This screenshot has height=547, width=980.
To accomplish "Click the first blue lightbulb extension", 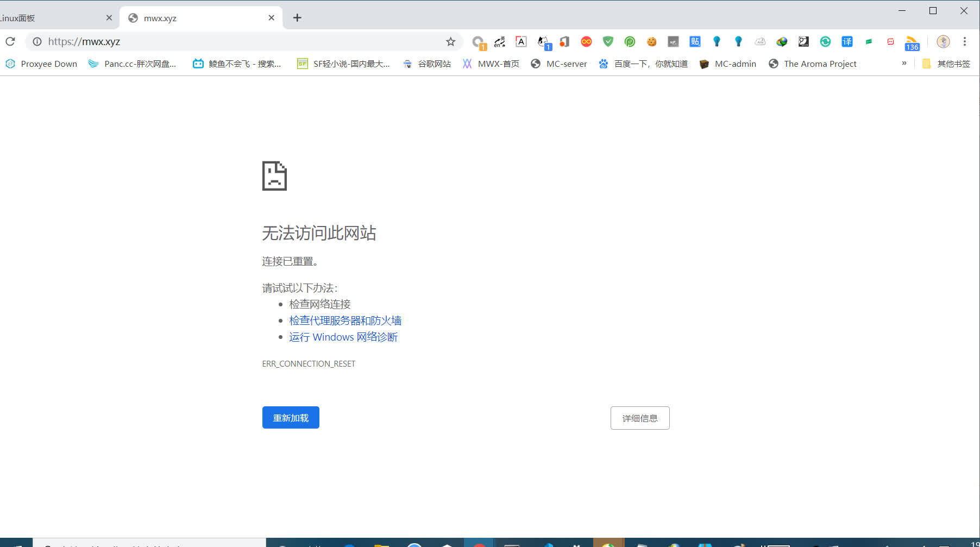I will click(x=717, y=41).
